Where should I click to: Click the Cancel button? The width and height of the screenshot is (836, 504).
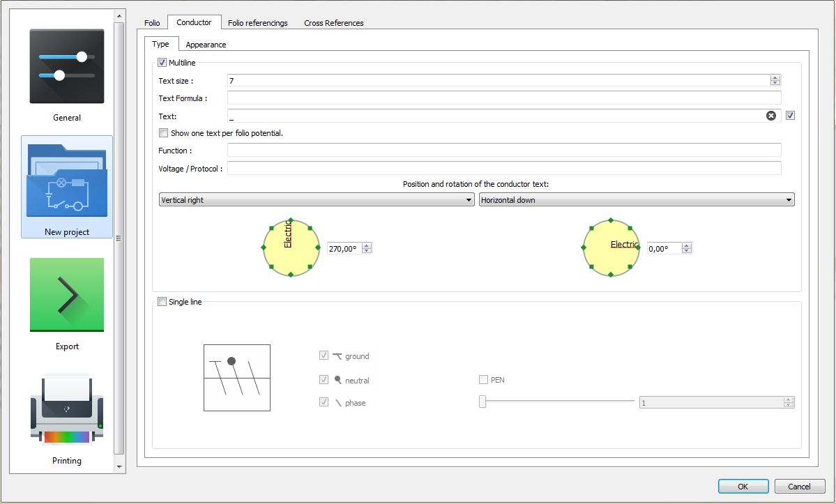click(799, 487)
